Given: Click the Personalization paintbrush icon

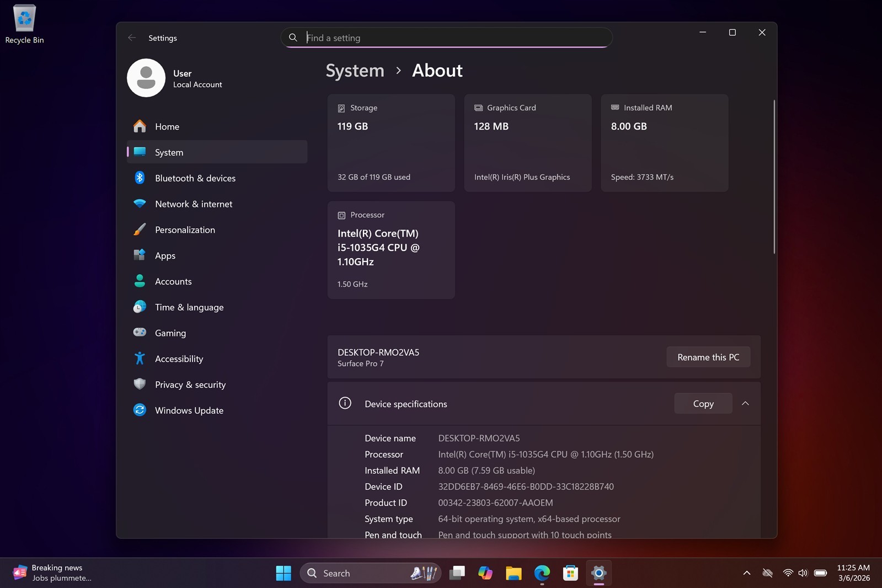Looking at the screenshot, I should tap(140, 229).
